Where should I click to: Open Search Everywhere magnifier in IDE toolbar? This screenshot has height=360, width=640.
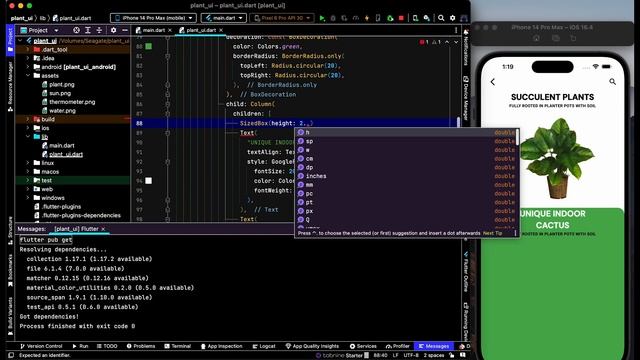441,18
